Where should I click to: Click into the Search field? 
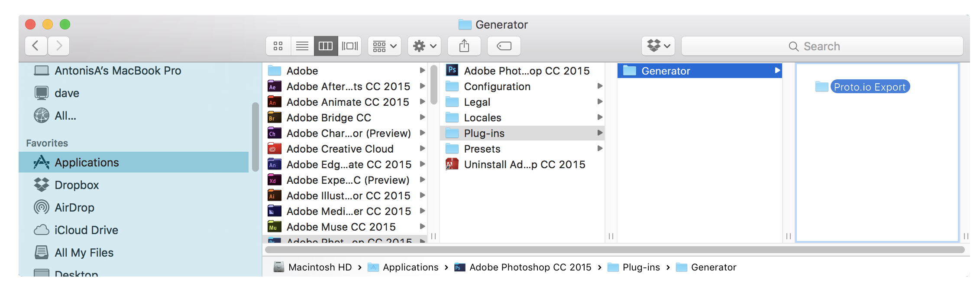(x=822, y=46)
